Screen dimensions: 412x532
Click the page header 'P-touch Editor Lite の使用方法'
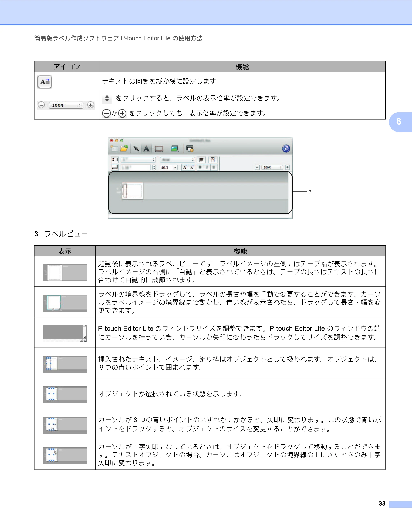162,38
